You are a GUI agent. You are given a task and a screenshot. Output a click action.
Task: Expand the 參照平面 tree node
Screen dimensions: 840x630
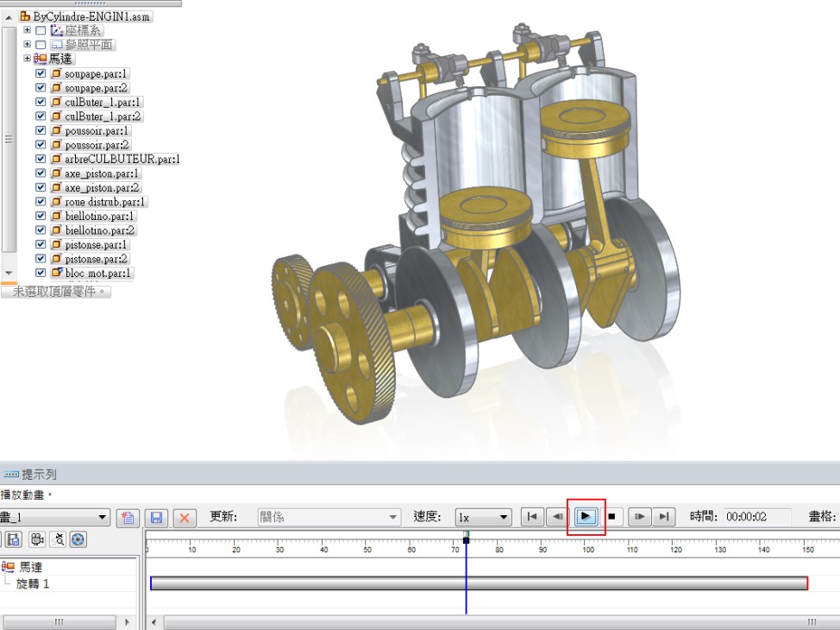[28, 44]
